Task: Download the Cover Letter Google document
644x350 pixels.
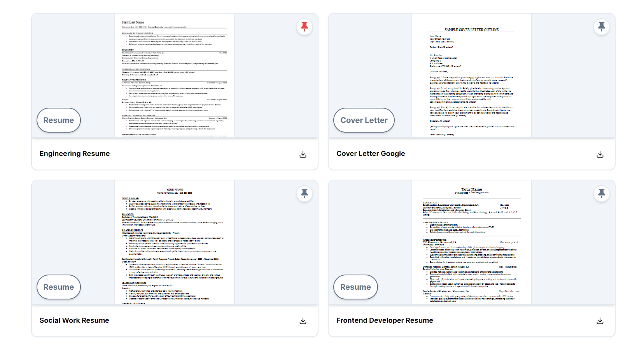Action: [600, 154]
